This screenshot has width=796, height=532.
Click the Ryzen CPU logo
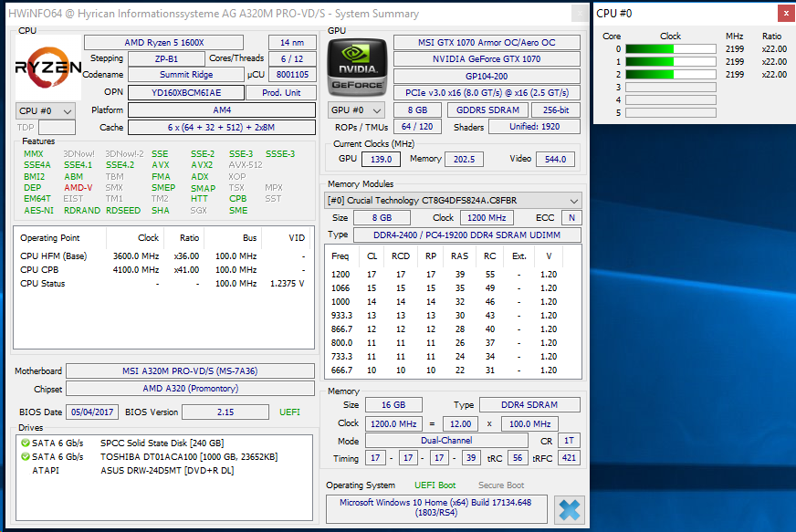tap(48, 68)
